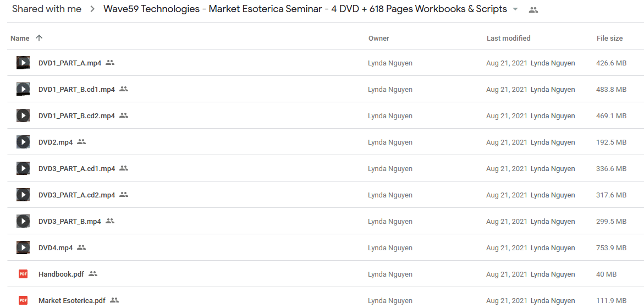
Task: Click shared-people icon next to DVD1_PART_B.cd1.mp4
Action: coord(124,89)
